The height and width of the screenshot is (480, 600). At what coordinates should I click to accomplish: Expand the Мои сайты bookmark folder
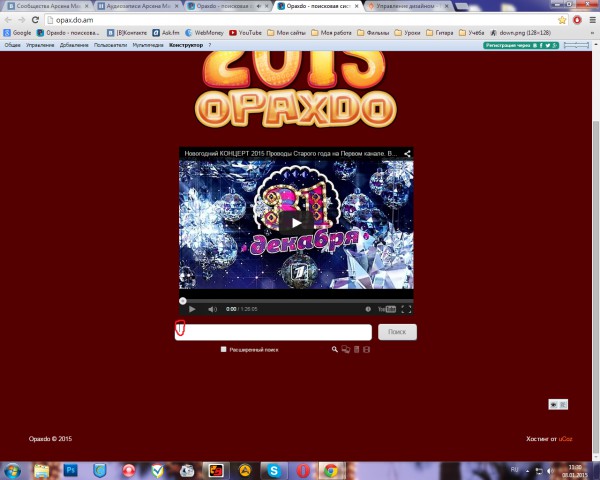click(286, 33)
